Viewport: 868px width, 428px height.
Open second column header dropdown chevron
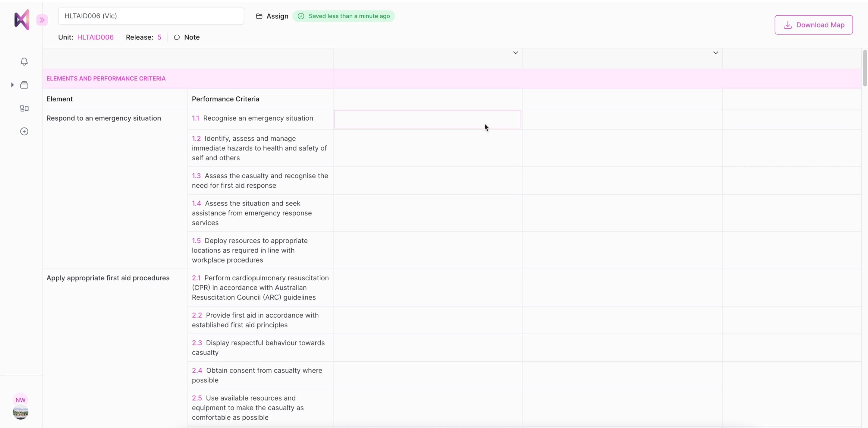pos(715,52)
